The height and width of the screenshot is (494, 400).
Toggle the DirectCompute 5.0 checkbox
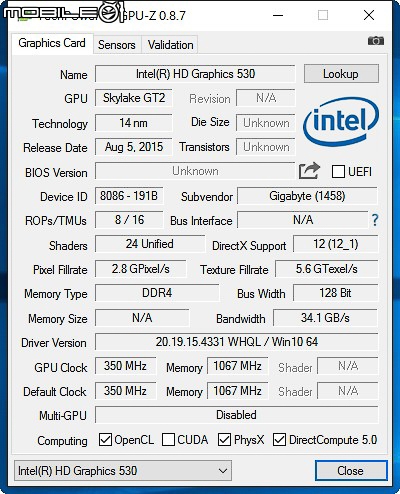pos(279,439)
